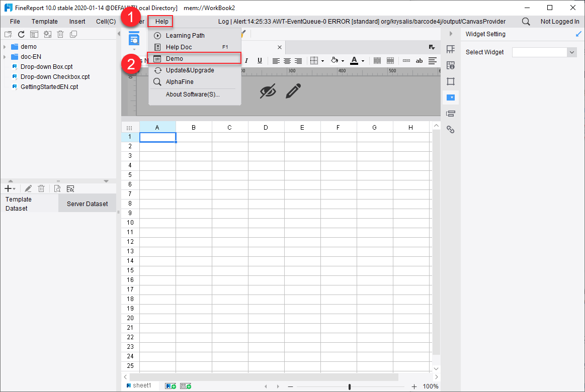This screenshot has width=585, height=392.
Task: Toggle template invisible with crossed-eye icon
Action: 269,92
